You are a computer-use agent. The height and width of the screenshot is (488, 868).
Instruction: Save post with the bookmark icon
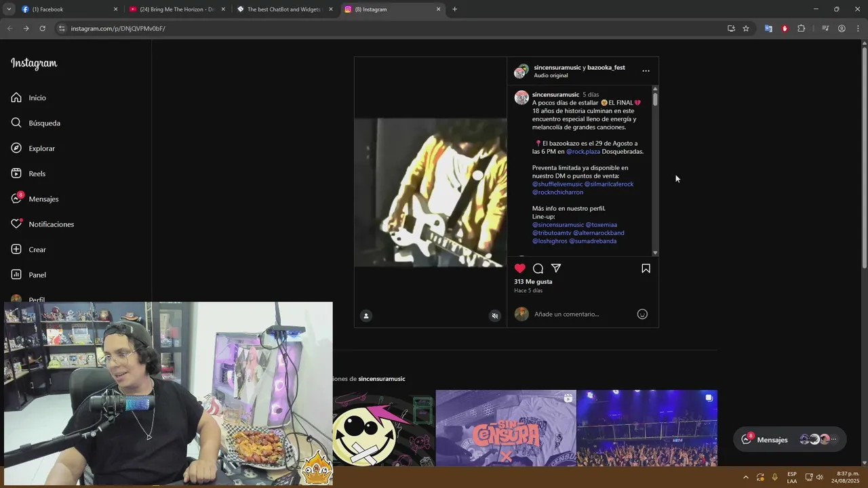646,268
